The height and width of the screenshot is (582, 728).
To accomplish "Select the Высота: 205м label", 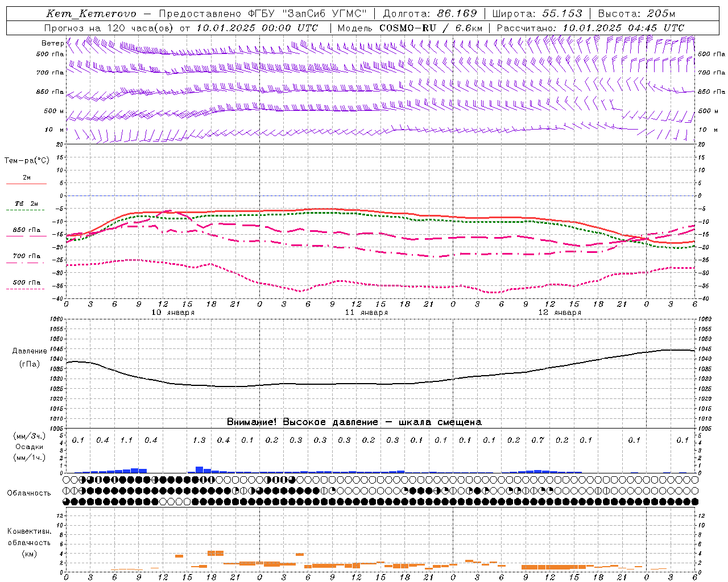I will point(636,14).
